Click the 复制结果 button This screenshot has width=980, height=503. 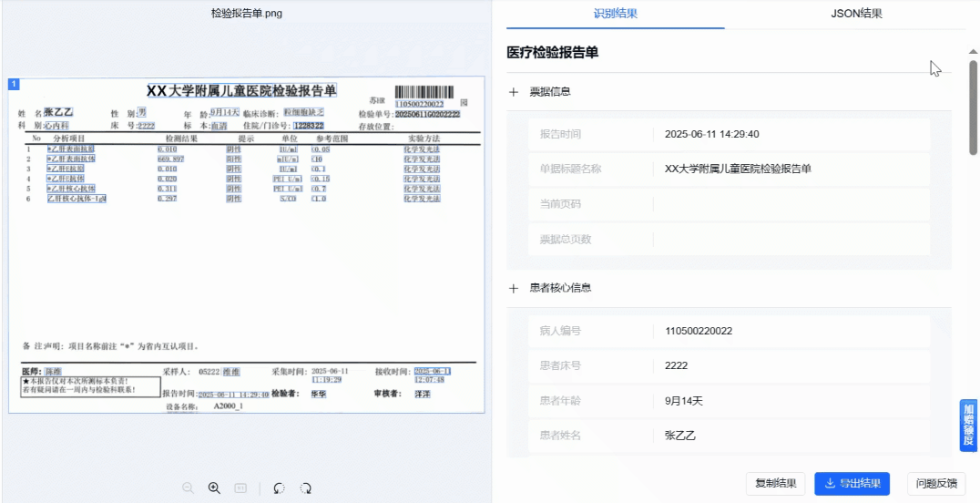776,483
